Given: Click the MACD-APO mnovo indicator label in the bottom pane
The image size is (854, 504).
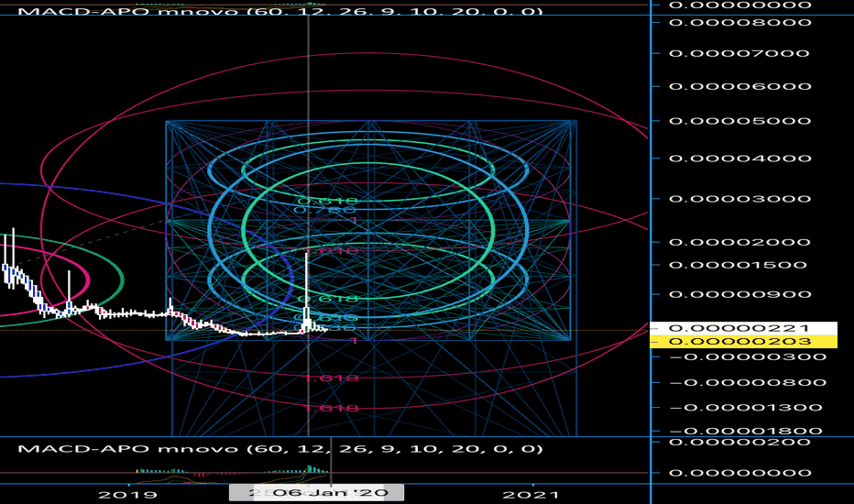Looking at the screenshot, I should click(280, 449).
